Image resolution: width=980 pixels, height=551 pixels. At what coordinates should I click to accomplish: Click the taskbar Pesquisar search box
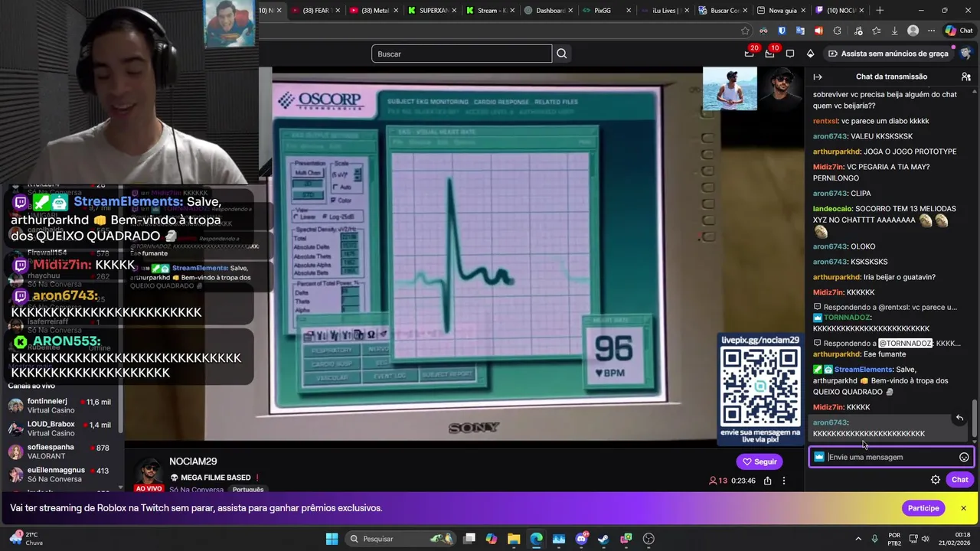coord(402,539)
